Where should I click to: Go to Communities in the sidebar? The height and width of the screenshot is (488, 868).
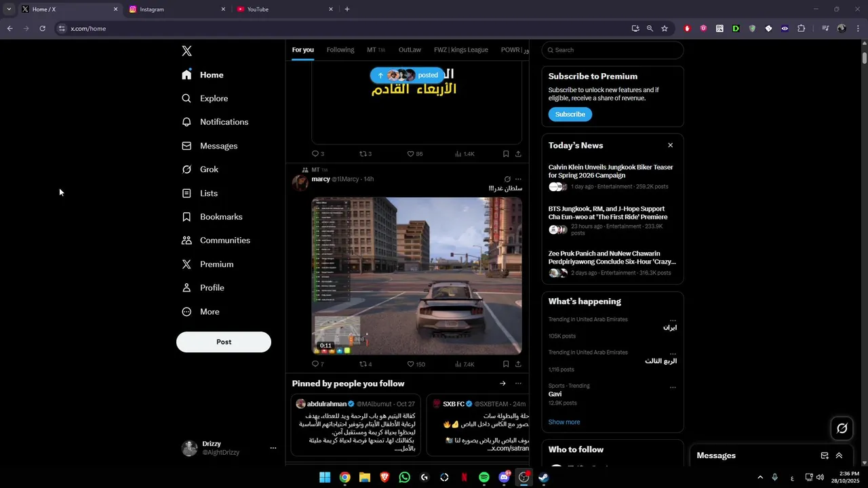click(216, 241)
